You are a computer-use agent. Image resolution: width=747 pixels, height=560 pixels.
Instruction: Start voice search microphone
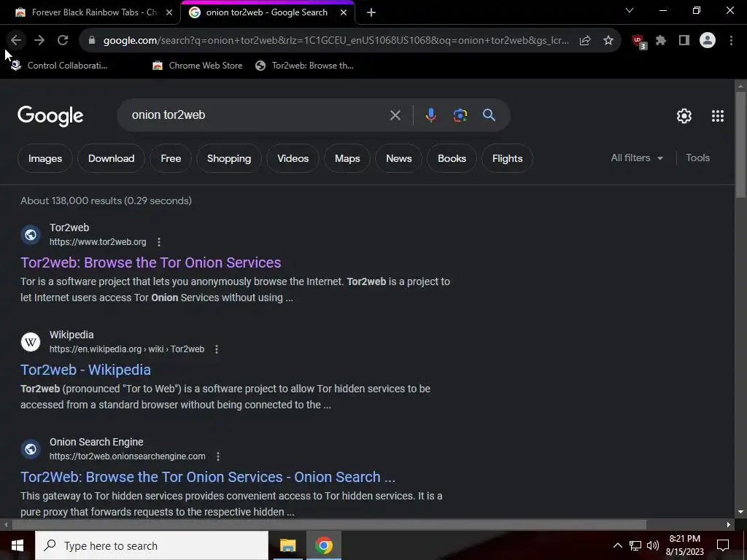point(430,115)
